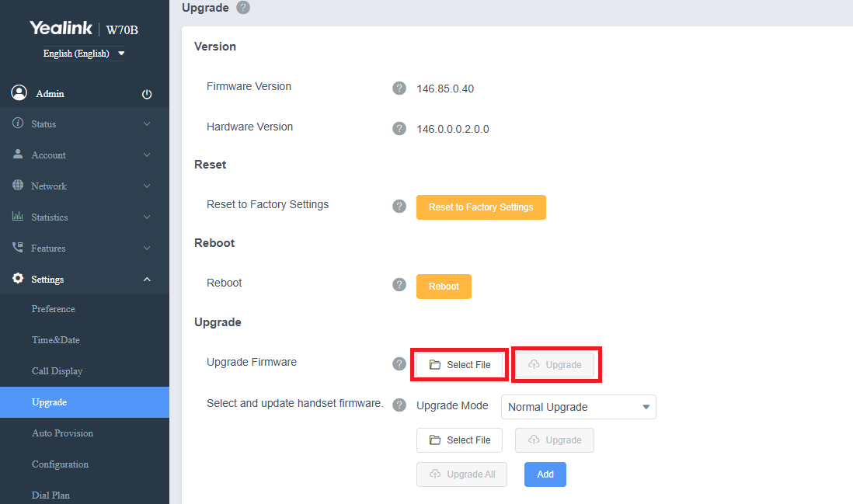
Task: Go to the Time&Date settings
Action: pos(56,340)
